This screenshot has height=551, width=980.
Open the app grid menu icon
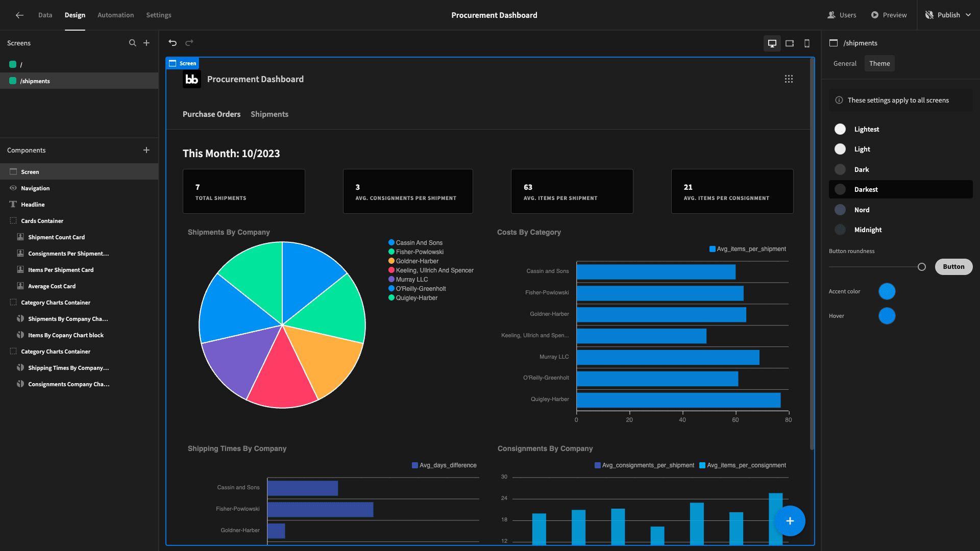(789, 79)
